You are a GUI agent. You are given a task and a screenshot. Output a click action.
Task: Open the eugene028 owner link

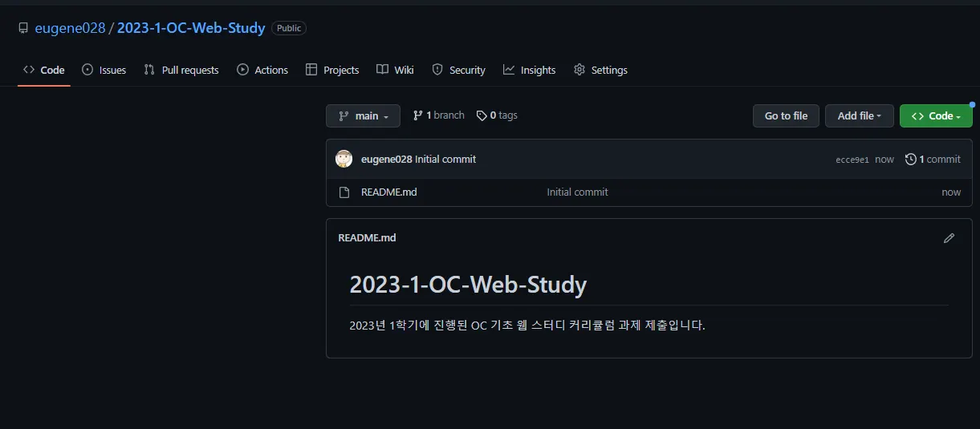(x=71, y=28)
